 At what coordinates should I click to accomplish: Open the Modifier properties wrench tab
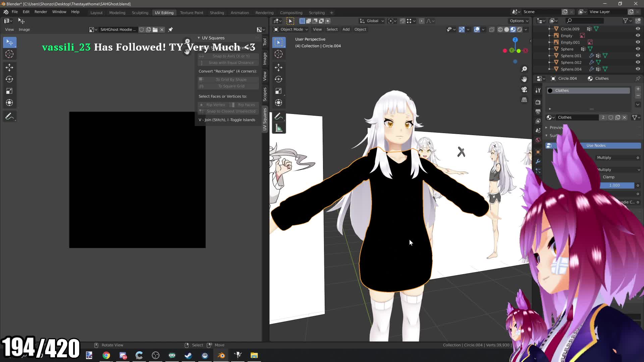pos(538,162)
